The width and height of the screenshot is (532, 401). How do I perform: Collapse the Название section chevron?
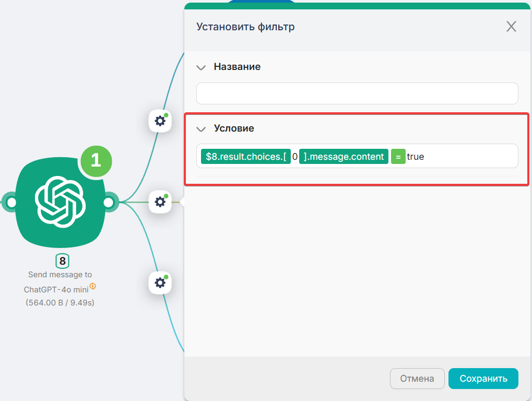point(201,67)
